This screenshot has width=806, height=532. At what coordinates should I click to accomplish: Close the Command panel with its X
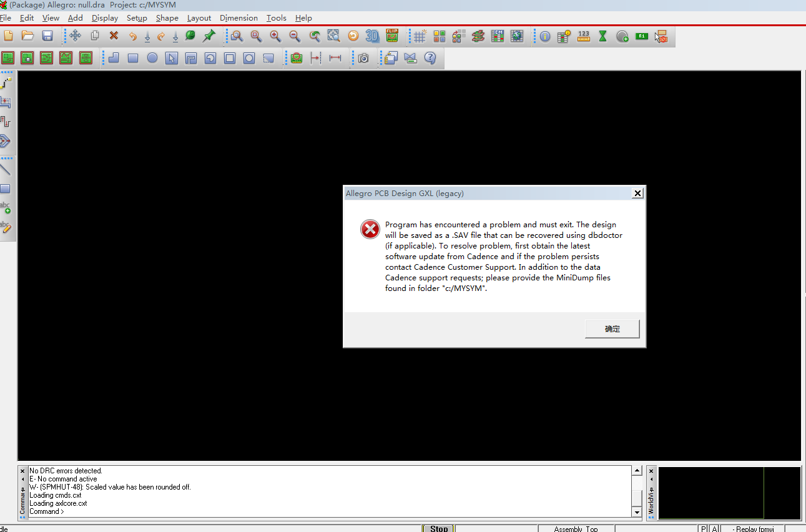[x=23, y=471]
